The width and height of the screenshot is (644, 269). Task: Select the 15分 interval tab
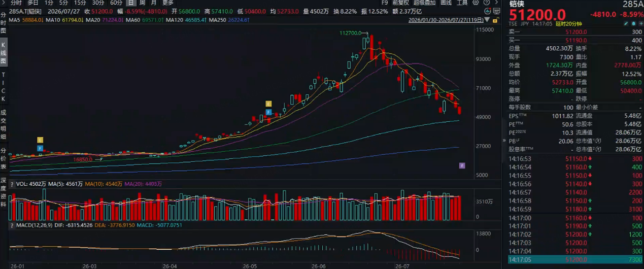(x=80, y=3)
